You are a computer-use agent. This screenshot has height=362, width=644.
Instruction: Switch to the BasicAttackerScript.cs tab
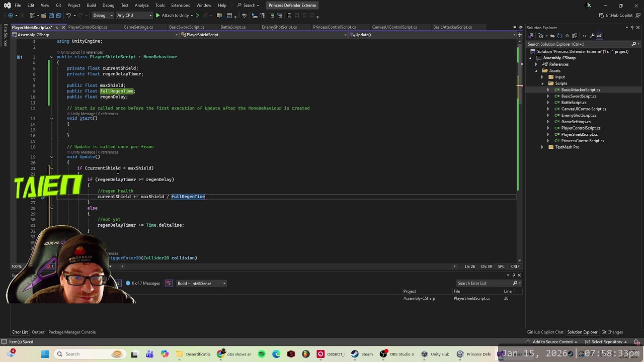tap(452, 27)
